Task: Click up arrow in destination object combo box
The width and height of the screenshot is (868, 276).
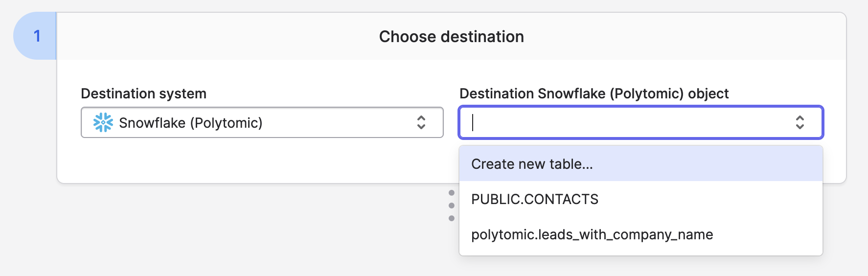Action: tap(800, 118)
